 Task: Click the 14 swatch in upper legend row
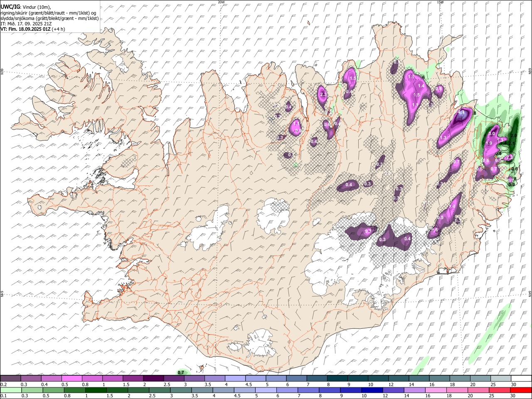tap(419, 379)
